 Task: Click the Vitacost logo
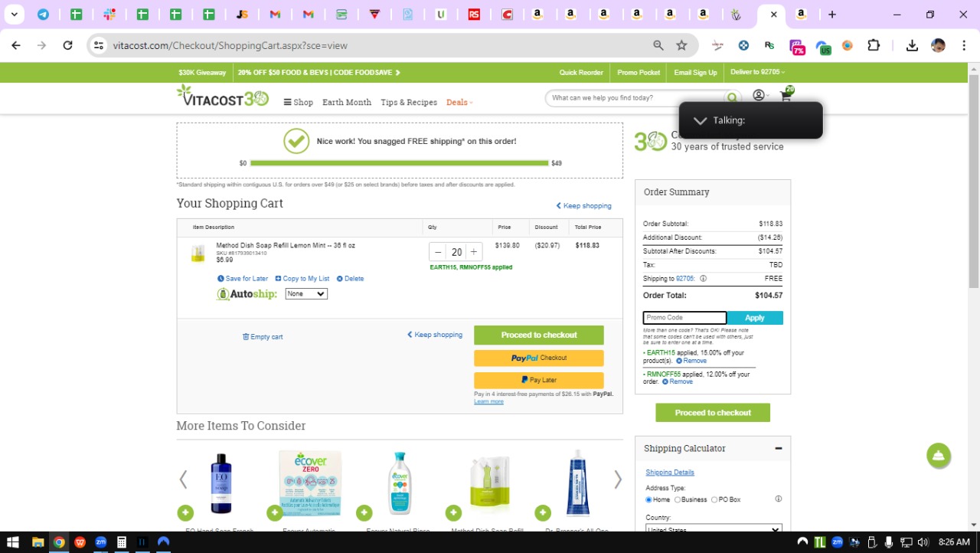(223, 96)
